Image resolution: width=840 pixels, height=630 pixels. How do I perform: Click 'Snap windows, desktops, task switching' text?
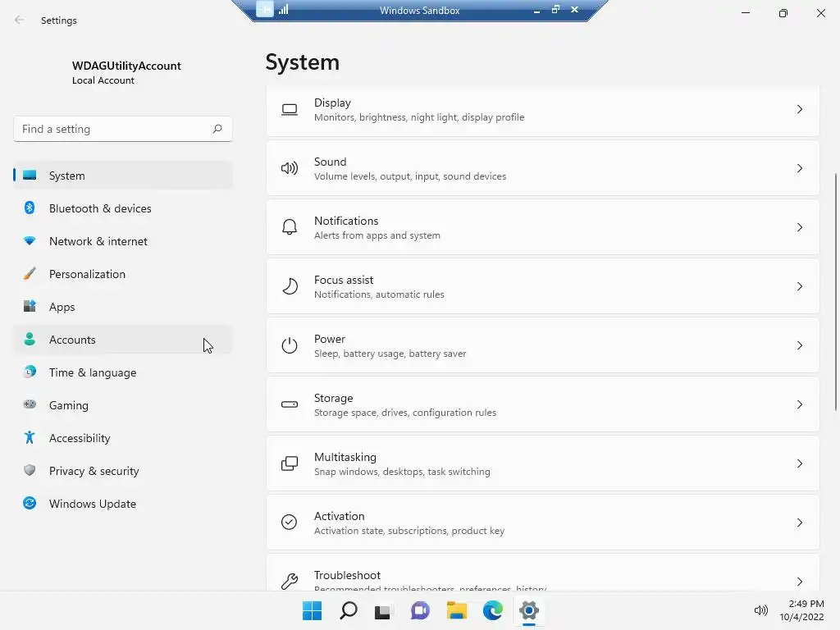402,472
